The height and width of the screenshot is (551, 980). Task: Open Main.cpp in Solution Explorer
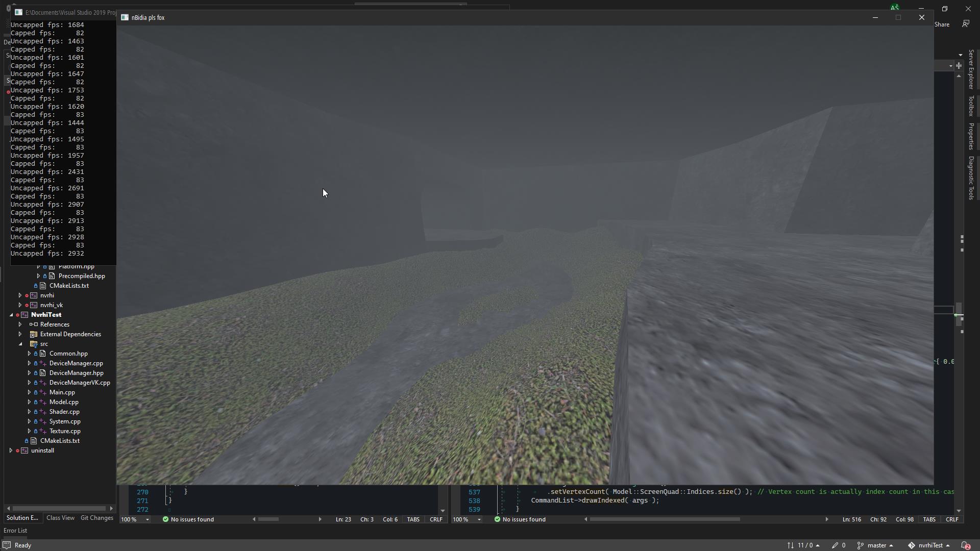62,392
